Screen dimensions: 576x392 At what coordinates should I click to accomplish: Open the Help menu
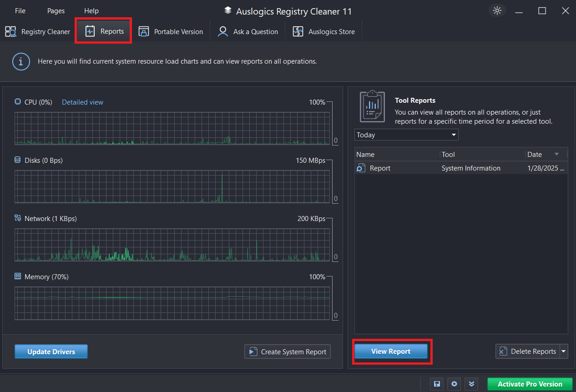coord(91,11)
